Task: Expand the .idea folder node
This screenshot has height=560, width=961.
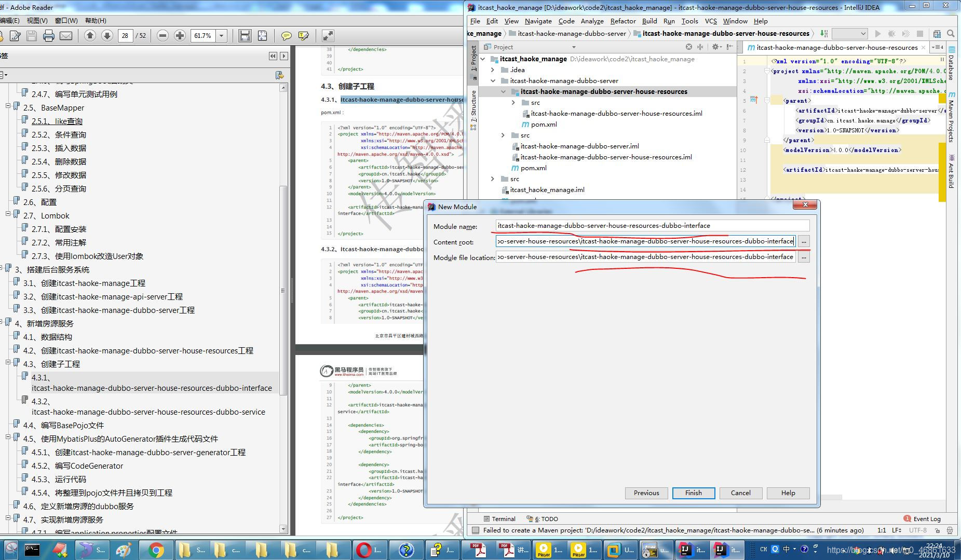Action: click(493, 70)
